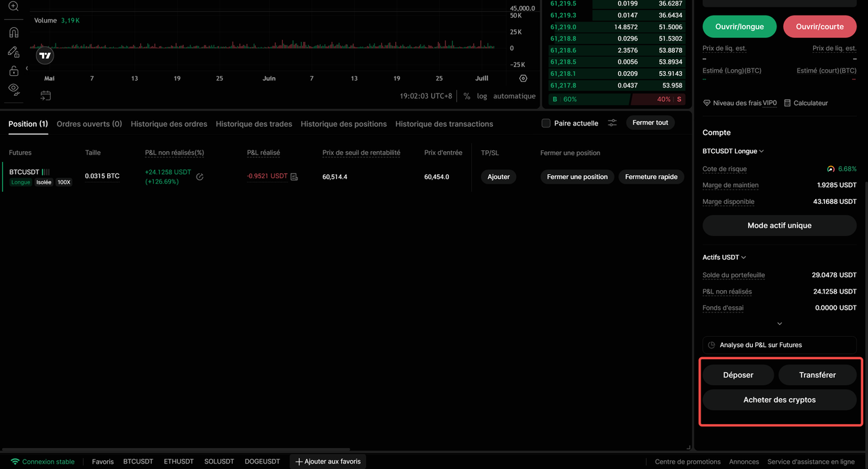The height and width of the screenshot is (469, 868).
Task: Toggle lock all drawing tools
Action: coord(14,70)
